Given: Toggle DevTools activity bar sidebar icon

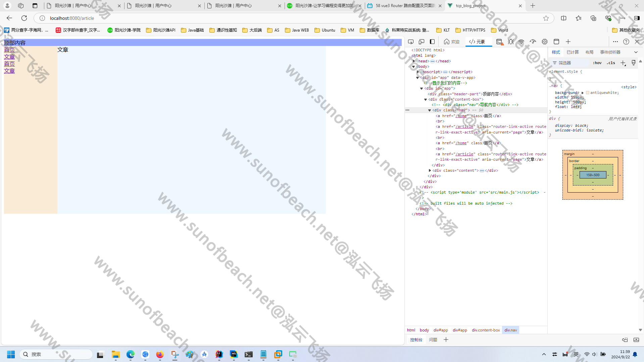Looking at the screenshot, I should [432, 42].
